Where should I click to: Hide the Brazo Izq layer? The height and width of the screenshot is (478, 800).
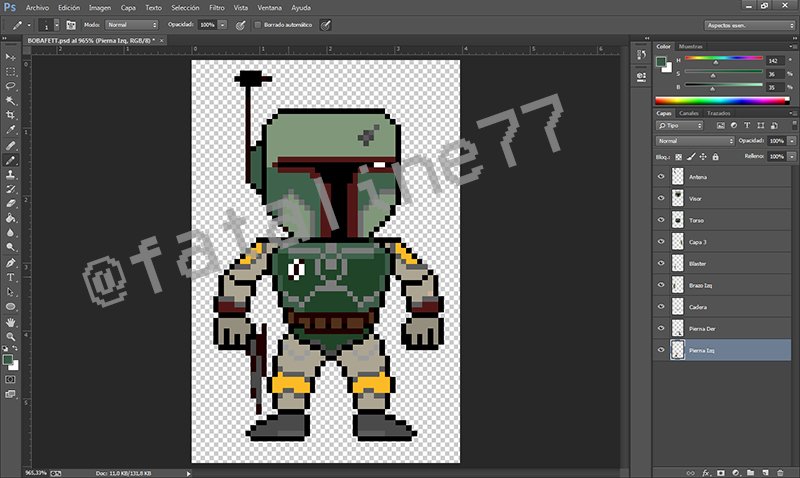[x=661, y=285]
